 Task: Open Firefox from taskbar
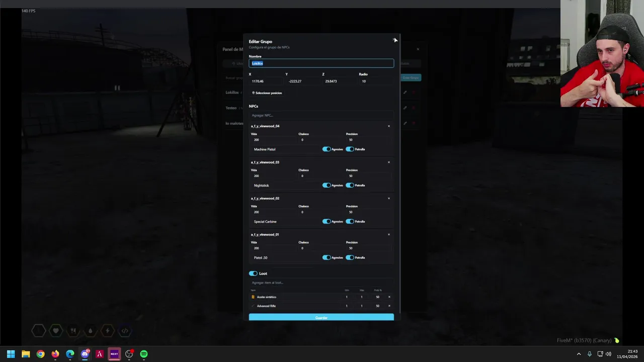click(55, 354)
